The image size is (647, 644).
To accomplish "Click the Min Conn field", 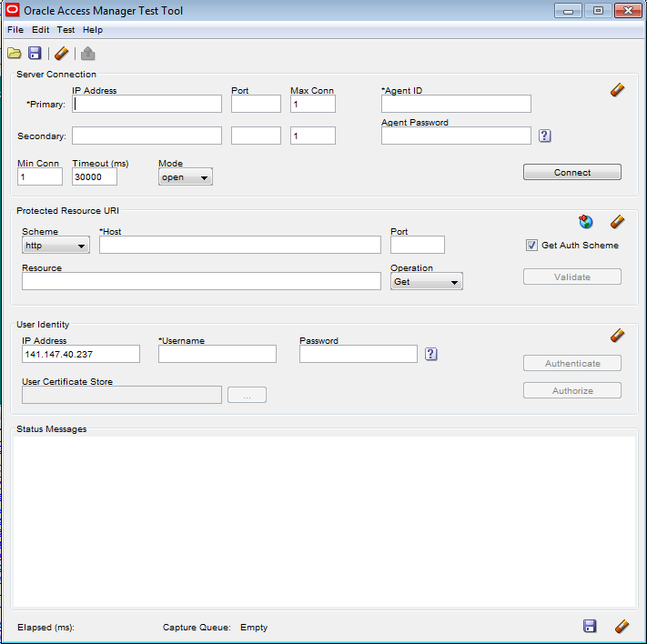I will point(40,176).
